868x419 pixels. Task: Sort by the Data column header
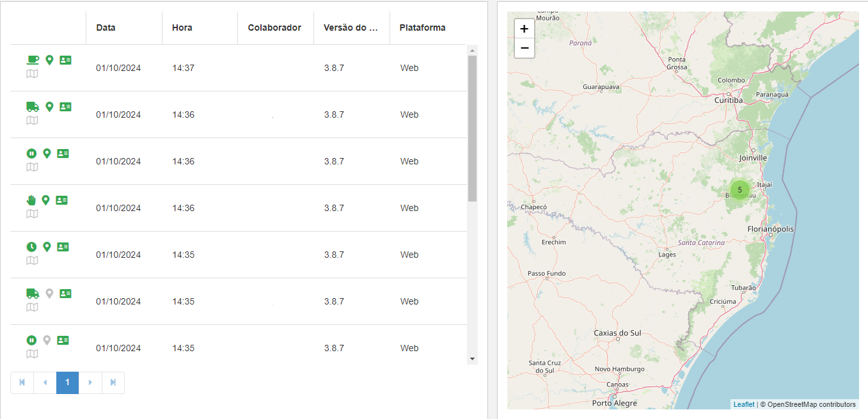point(106,28)
